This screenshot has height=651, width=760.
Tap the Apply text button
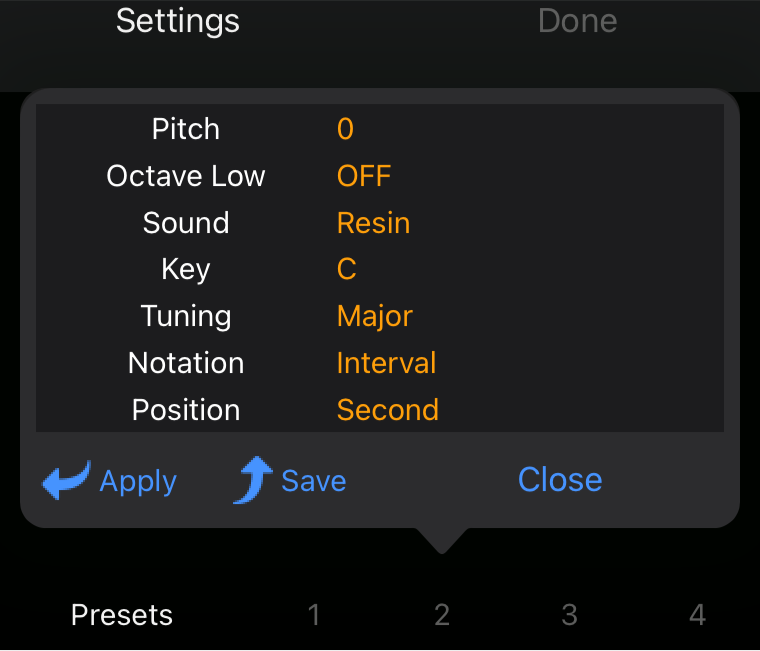[x=138, y=482]
